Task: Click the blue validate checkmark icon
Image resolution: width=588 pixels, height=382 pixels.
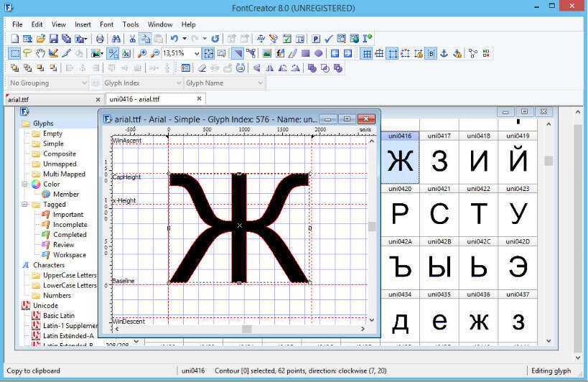Action: [328, 39]
